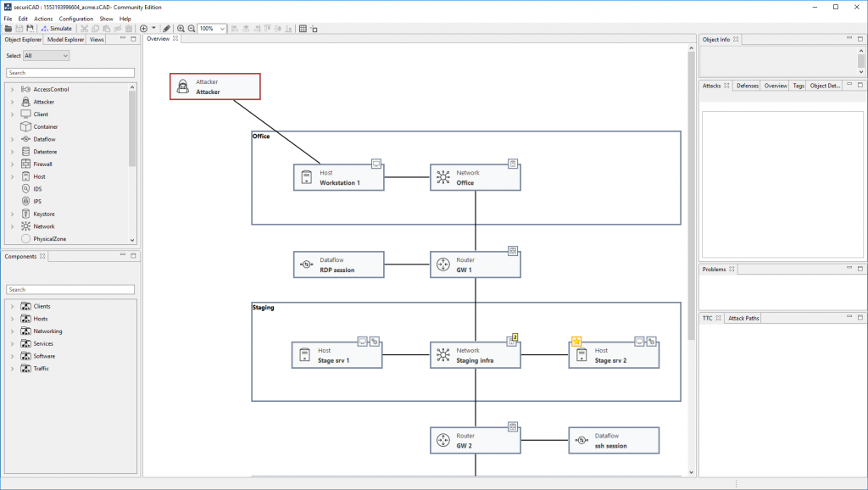Click the yellow badge on Staging infra
The image size is (868, 490).
point(515,337)
